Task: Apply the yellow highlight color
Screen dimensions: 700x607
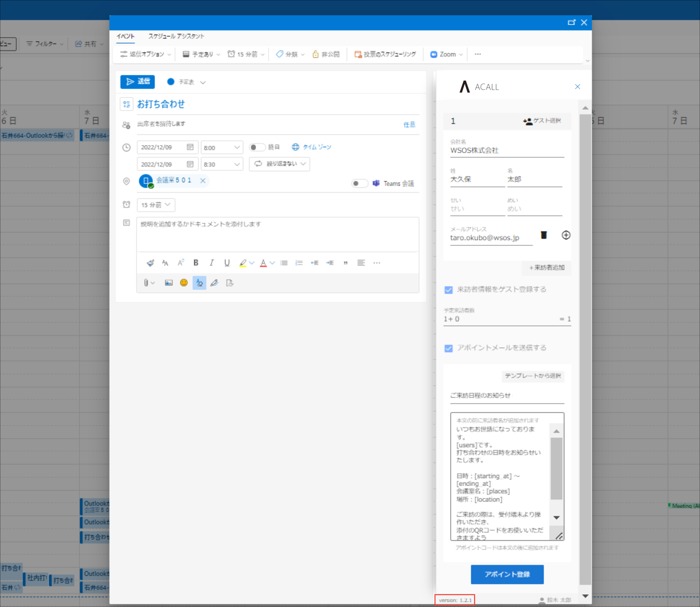Action: (x=243, y=263)
